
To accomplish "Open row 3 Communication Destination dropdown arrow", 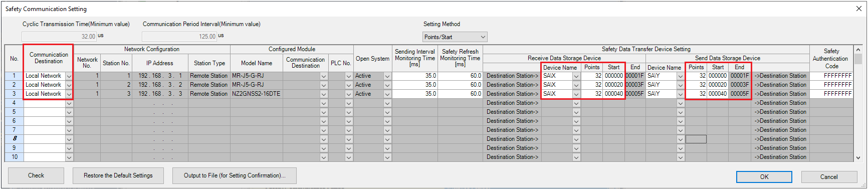I will point(69,94).
